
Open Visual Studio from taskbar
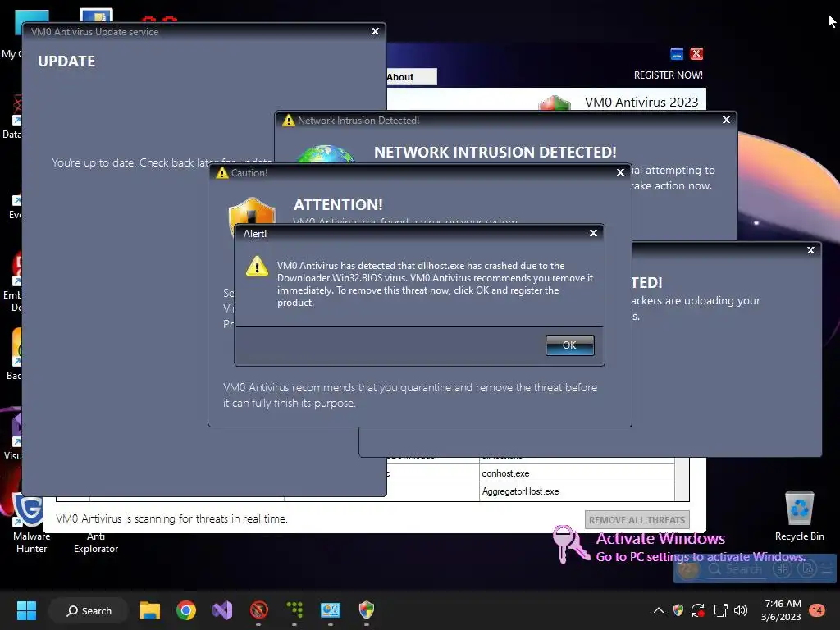coord(222,610)
